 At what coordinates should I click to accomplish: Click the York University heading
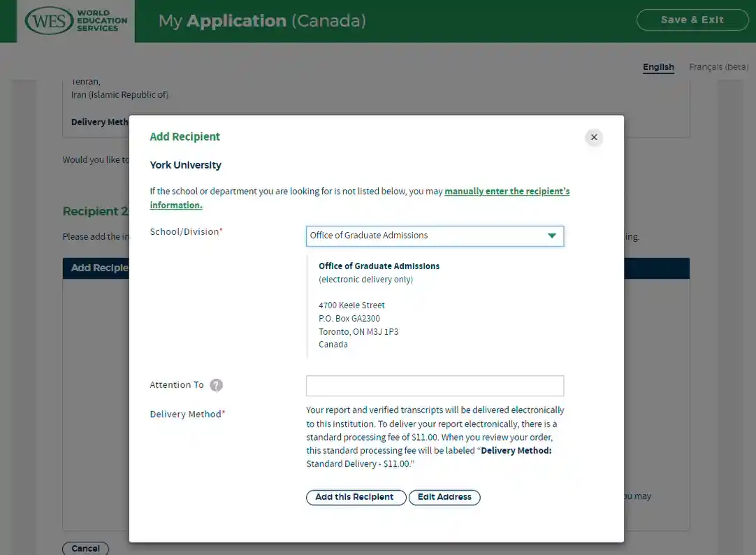(185, 165)
